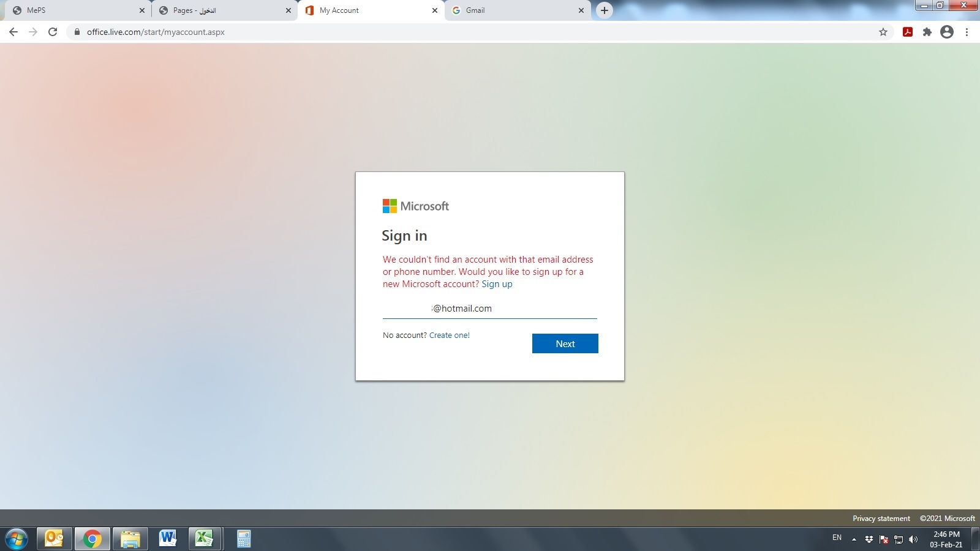This screenshot has height=551, width=980.
Task: Open the Chrome profile avatar menu
Action: point(947,32)
